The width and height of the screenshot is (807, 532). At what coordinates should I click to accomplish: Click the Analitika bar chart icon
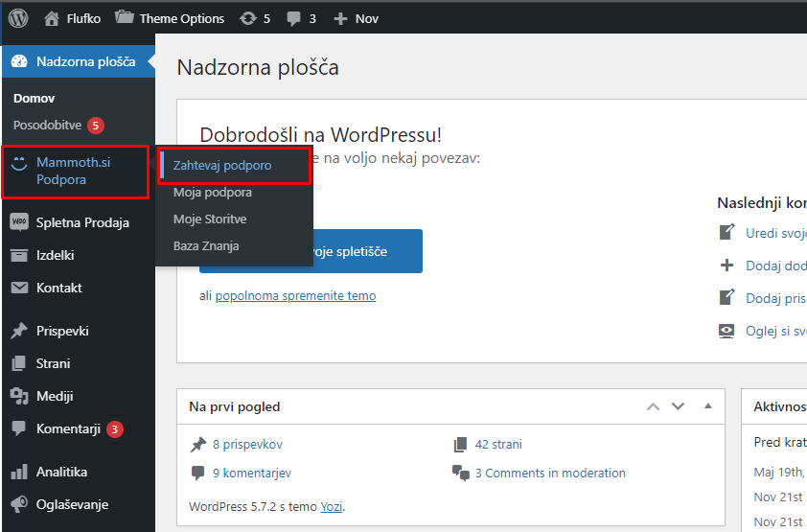click(x=19, y=472)
